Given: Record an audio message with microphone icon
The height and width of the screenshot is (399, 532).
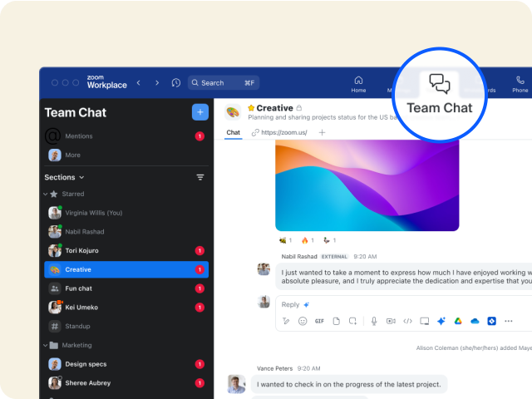Looking at the screenshot, I should 374,321.
